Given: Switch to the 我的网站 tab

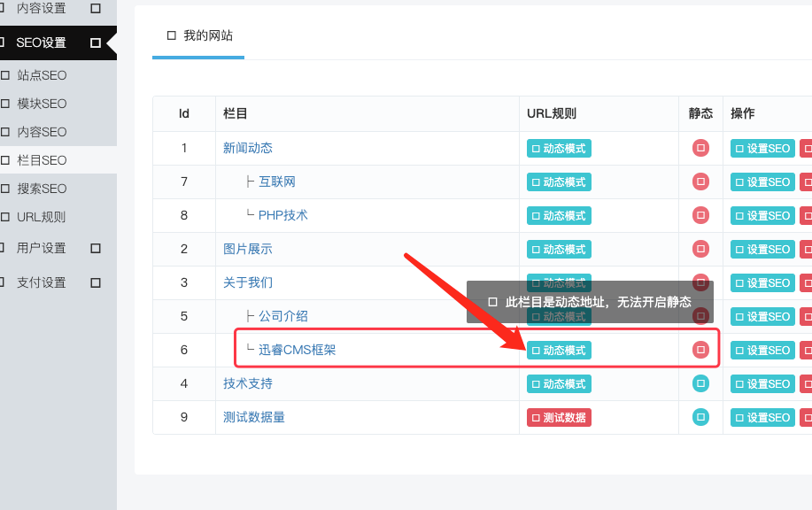Looking at the screenshot, I should click(199, 35).
